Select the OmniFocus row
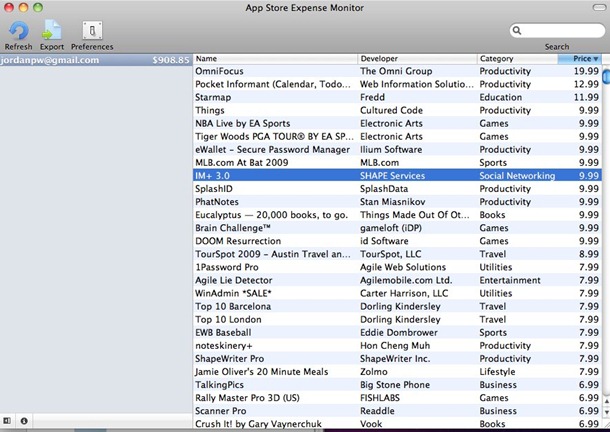The height and width of the screenshot is (432, 610). [x=397, y=71]
